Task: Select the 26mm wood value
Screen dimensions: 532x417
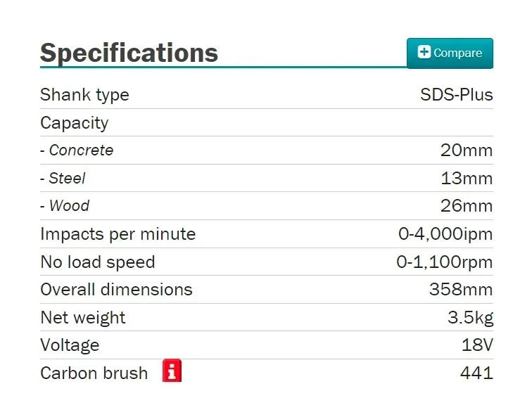Action: click(x=467, y=206)
